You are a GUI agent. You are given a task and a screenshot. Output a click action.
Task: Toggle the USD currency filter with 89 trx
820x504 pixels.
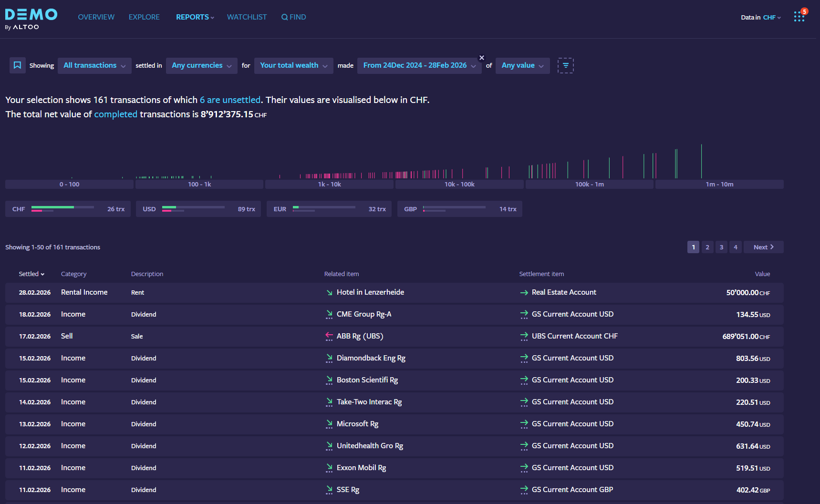point(198,209)
